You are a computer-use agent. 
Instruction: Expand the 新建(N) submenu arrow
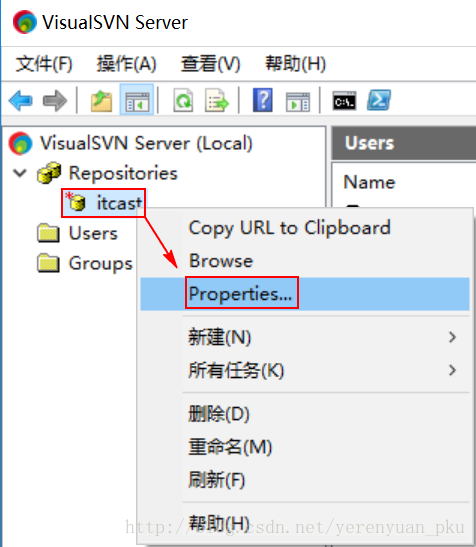452,337
